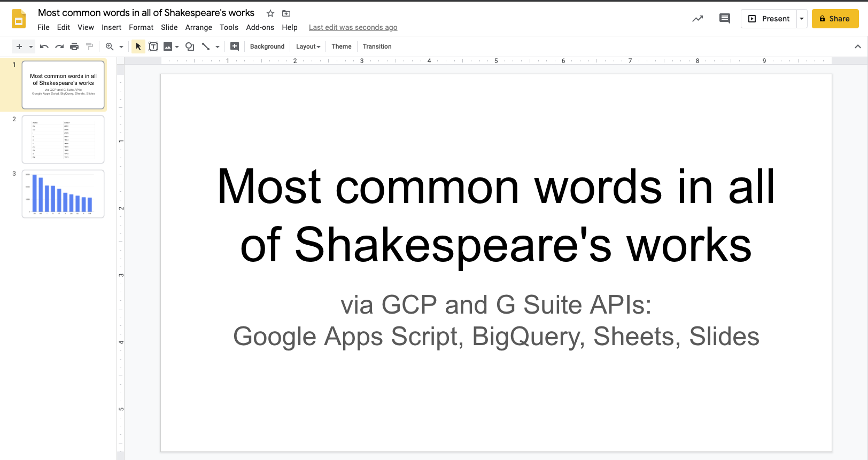Click the horizontal ruler
This screenshot has width=868, height=460.
coord(496,61)
